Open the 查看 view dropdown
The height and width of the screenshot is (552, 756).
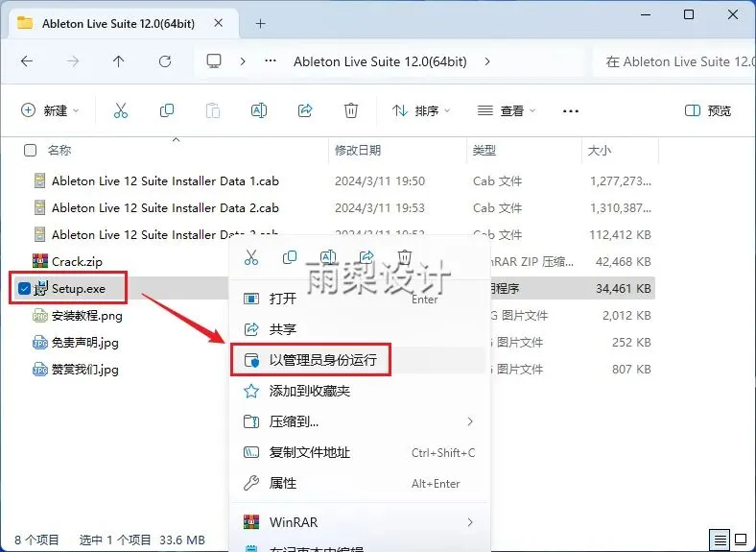point(507,110)
